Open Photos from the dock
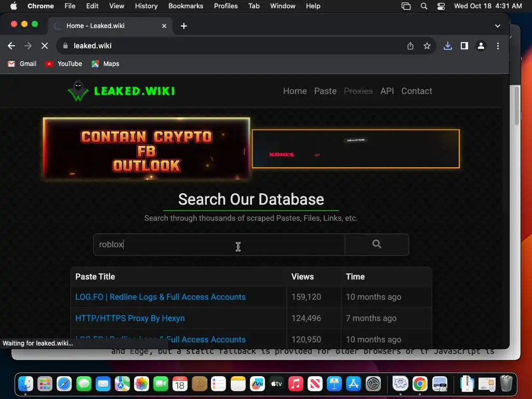This screenshot has width=532, height=399. [x=141, y=384]
